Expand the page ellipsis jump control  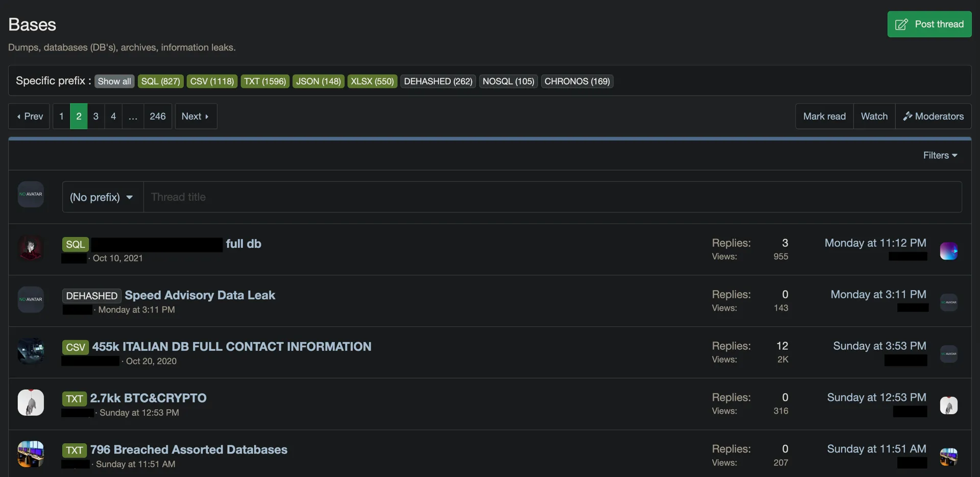[133, 116]
